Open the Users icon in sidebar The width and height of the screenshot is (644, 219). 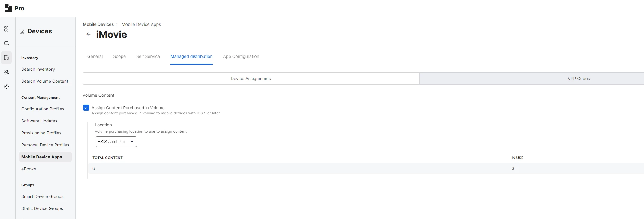tap(6, 72)
